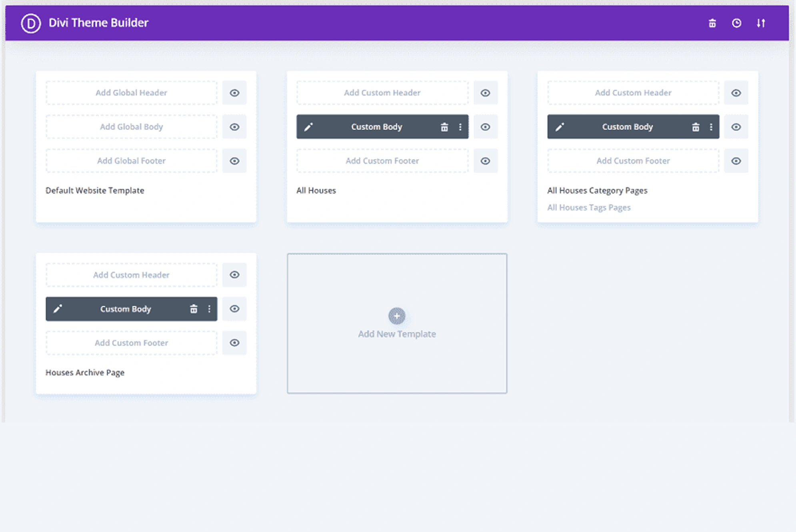Toggle Houses Archive Page header eye

click(x=234, y=275)
